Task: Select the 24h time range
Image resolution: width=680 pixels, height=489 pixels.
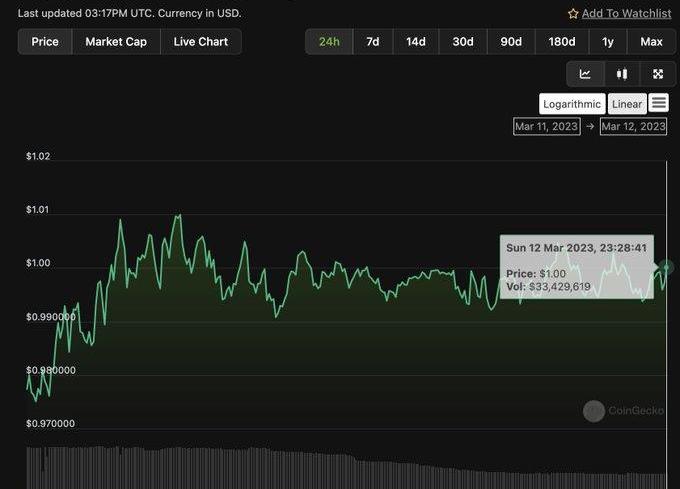Action: pyautogui.click(x=328, y=42)
